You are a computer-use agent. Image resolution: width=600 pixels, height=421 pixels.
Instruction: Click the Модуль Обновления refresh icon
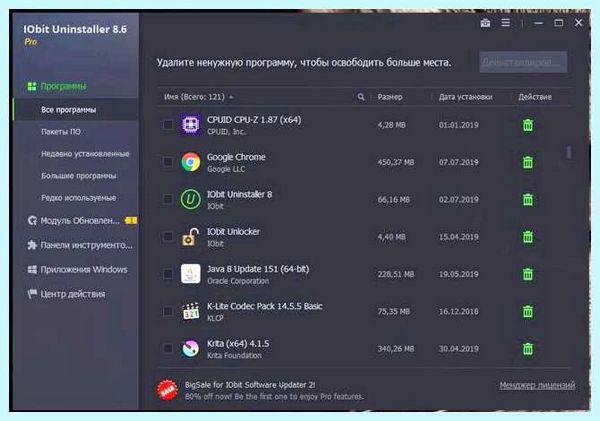(32, 220)
